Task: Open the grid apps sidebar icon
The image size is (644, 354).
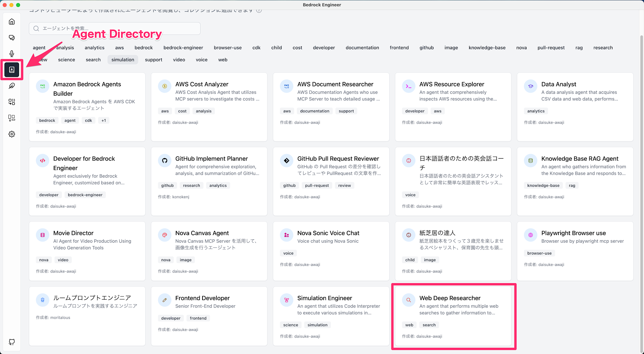Action: coord(12,102)
